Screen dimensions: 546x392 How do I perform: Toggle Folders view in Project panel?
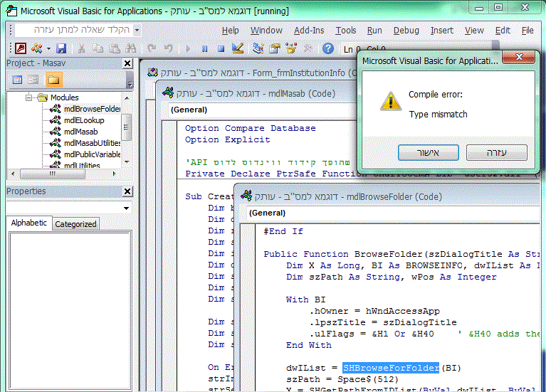[54, 80]
